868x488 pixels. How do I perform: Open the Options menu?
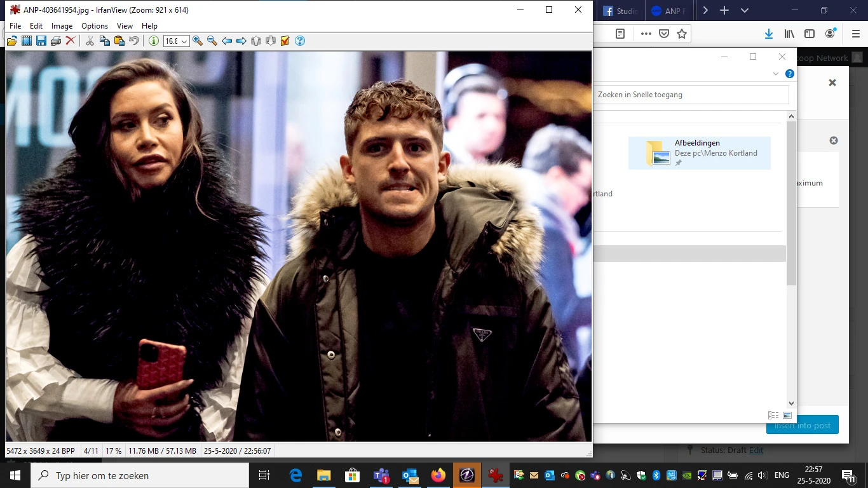click(95, 26)
